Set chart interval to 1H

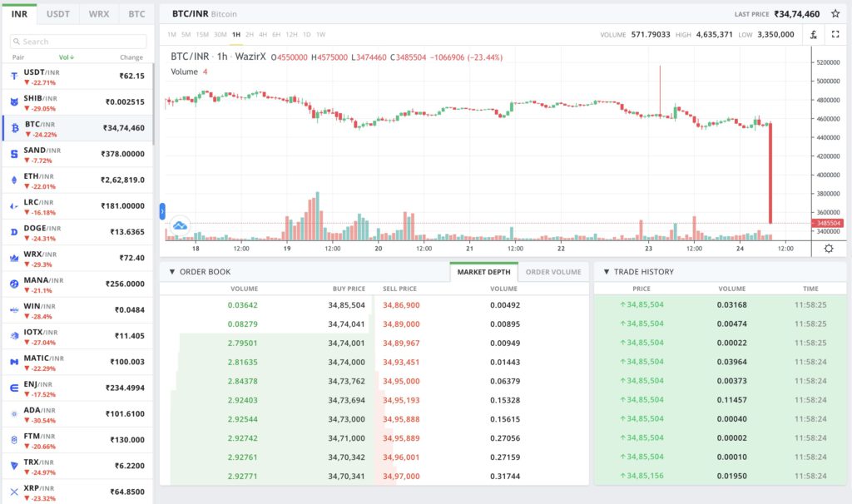coord(235,35)
